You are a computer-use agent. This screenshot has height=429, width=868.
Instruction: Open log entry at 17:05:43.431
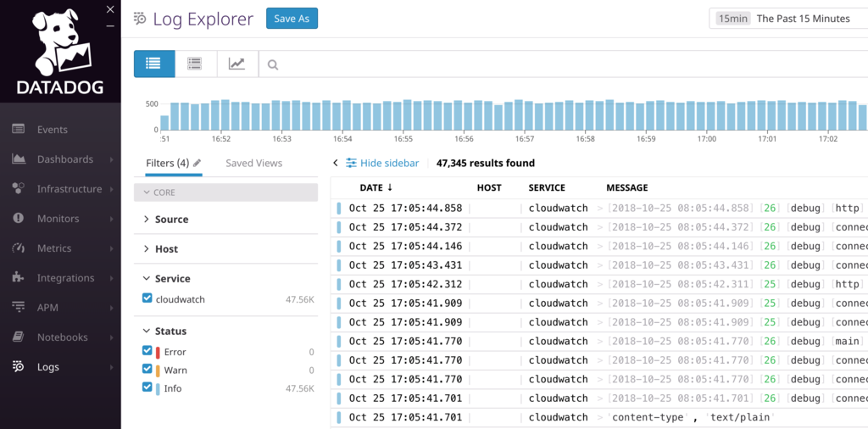coord(599,265)
